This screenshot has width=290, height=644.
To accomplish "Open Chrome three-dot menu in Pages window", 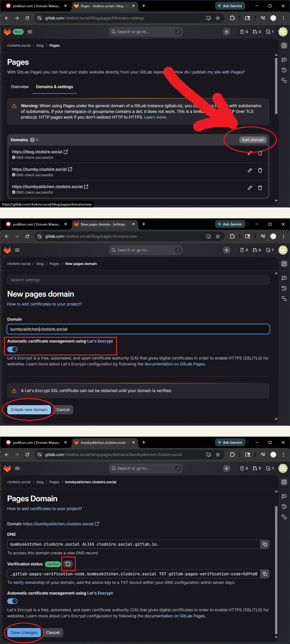I will click(283, 18).
